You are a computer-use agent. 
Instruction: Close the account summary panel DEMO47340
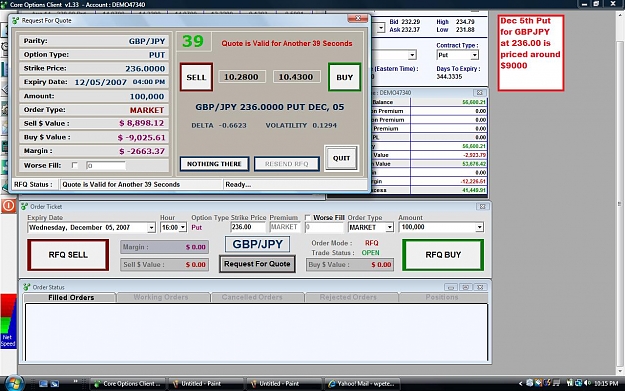click(480, 92)
